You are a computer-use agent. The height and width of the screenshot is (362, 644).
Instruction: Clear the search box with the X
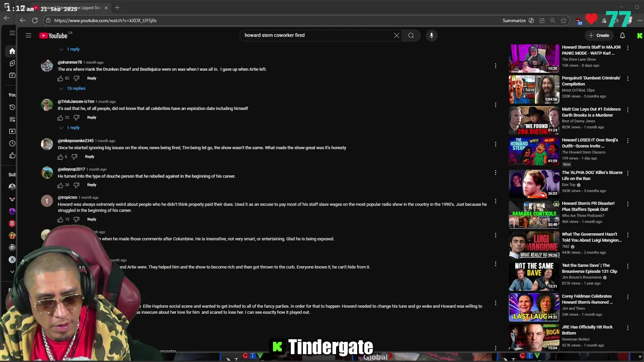click(396, 35)
